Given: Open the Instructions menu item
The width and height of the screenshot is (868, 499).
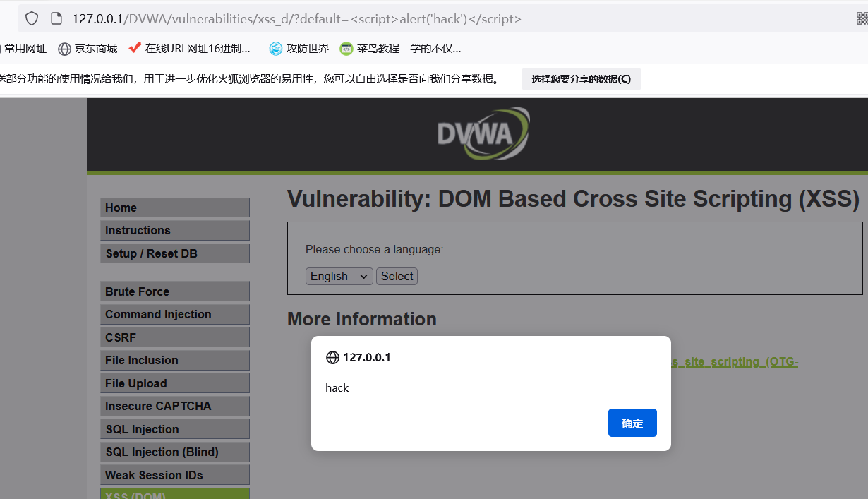Looking at the screenshot, I should point(175,230).
